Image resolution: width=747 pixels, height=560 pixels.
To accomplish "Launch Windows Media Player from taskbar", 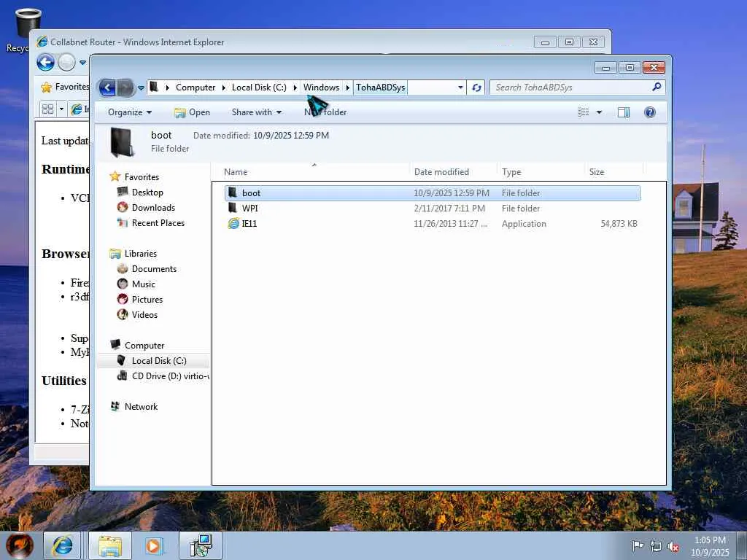I will (153, 545).
